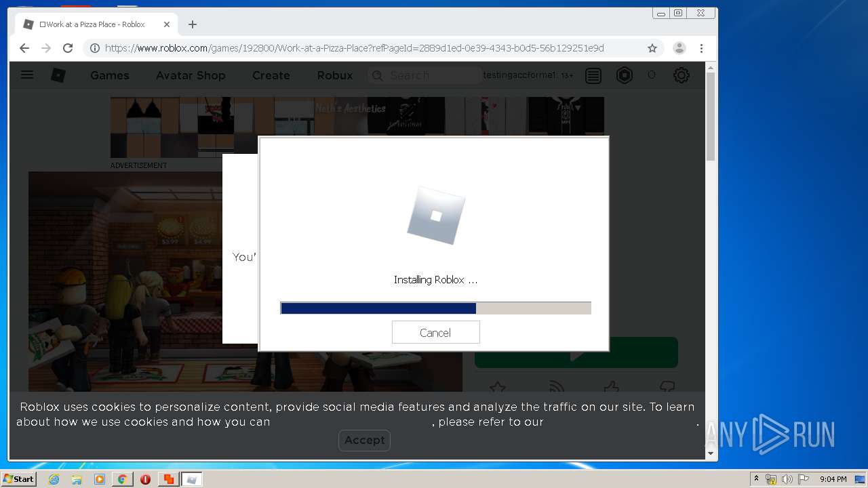868x488 pixels.
Task: Show hidden tray icons
Action: pos(756,479)
